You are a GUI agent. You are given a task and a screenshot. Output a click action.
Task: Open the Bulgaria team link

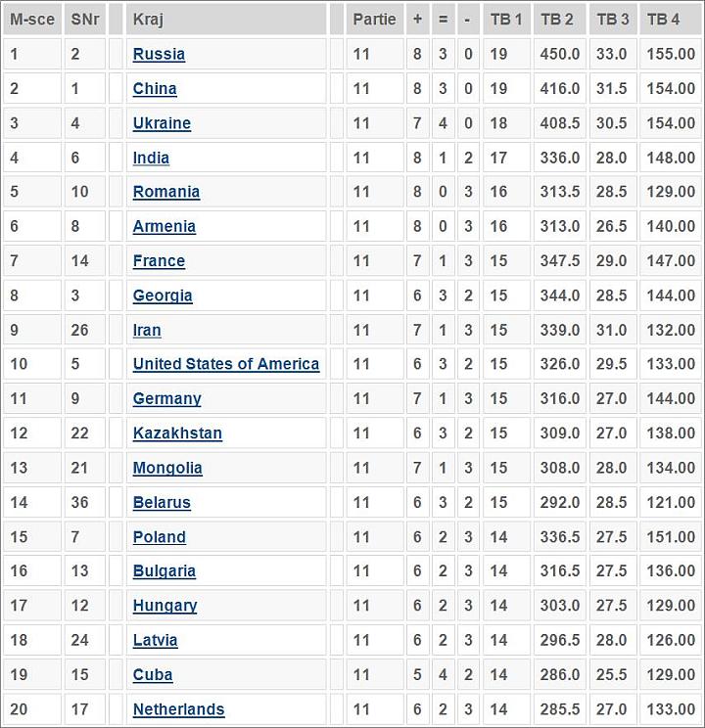pos(164,571)
